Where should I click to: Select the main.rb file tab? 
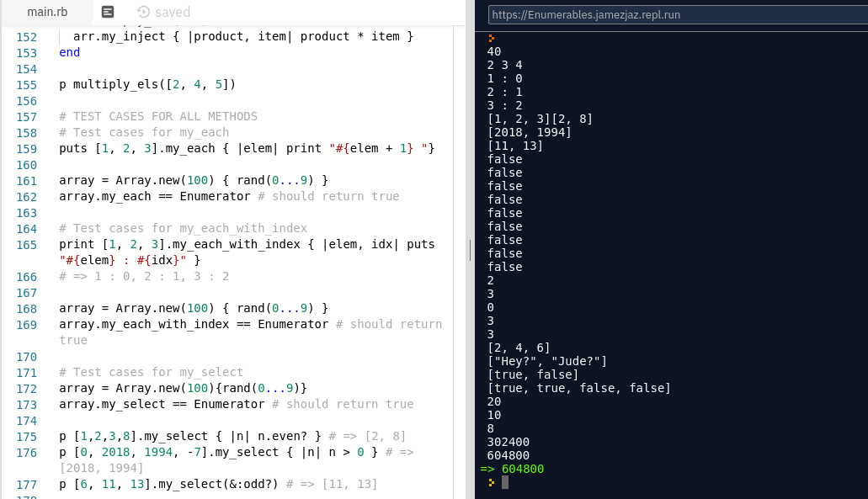(47, 12)
